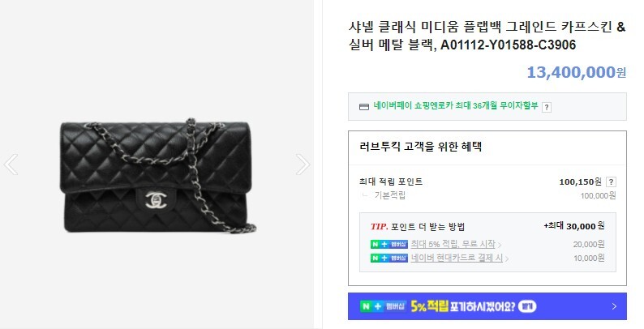
Task: Open the 최대 5% 적립, 무료 시작 link
Action: tap(453, 244)
